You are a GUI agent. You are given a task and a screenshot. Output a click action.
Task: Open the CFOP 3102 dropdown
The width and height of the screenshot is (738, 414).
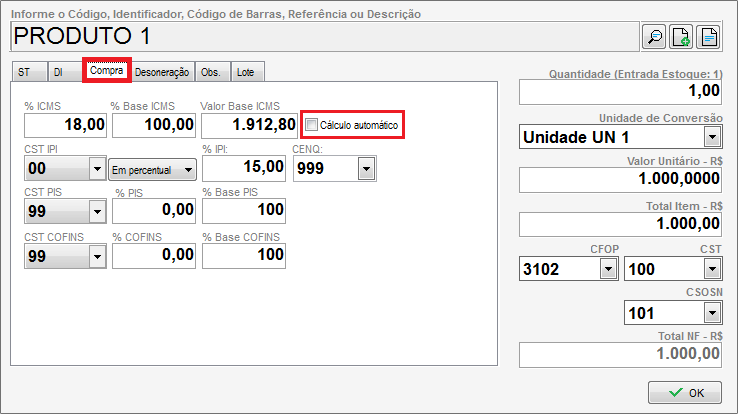tap(608, 269)
